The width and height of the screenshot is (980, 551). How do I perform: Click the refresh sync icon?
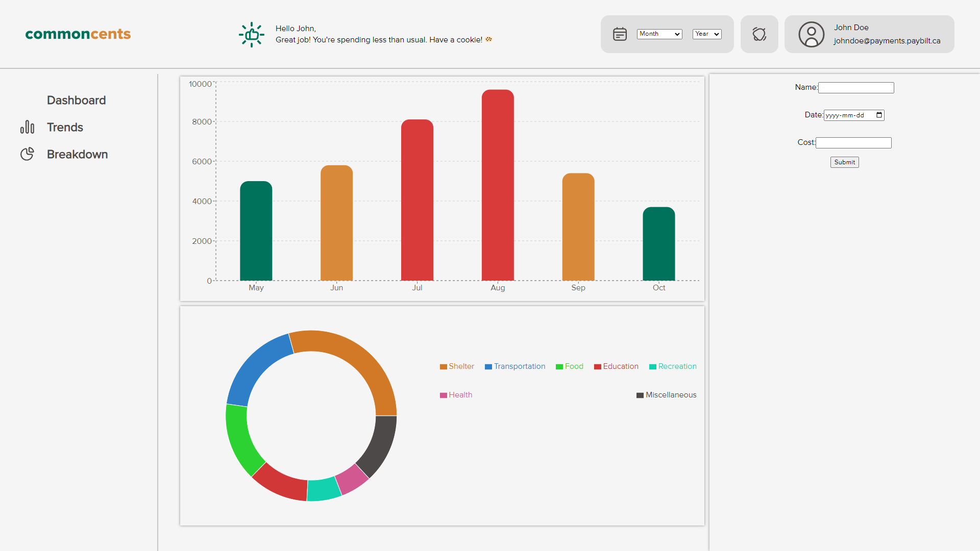759,34
